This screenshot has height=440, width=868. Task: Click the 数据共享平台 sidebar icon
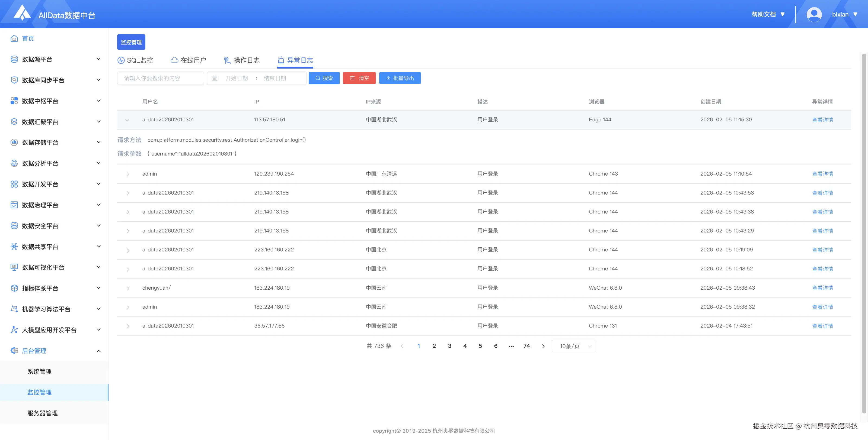pos(14,247)
